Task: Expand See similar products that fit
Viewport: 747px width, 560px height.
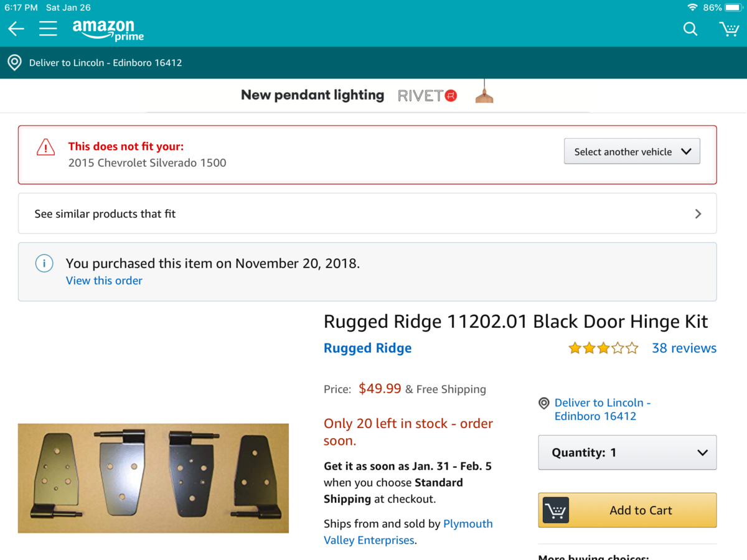Action: pos(367,213)
